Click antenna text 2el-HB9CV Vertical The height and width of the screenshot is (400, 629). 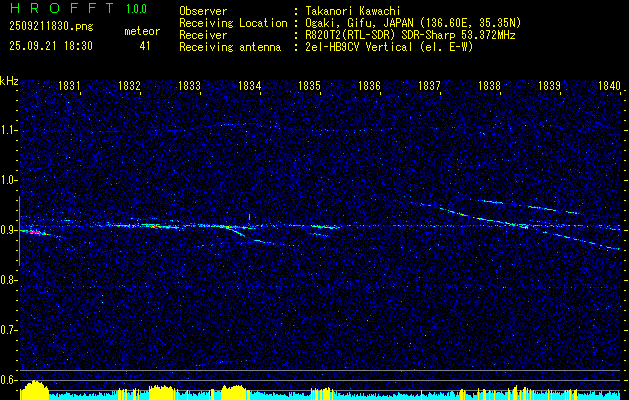(358, 47)
